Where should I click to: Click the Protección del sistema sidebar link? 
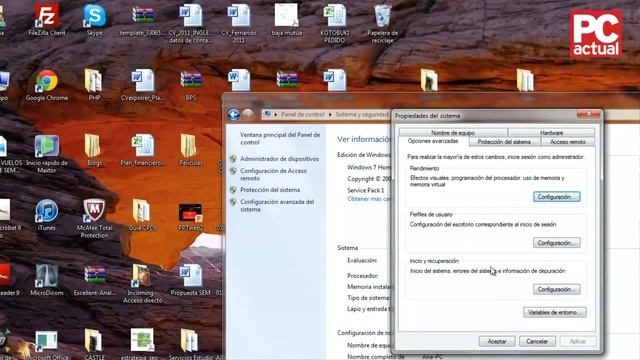coord(270,190)
